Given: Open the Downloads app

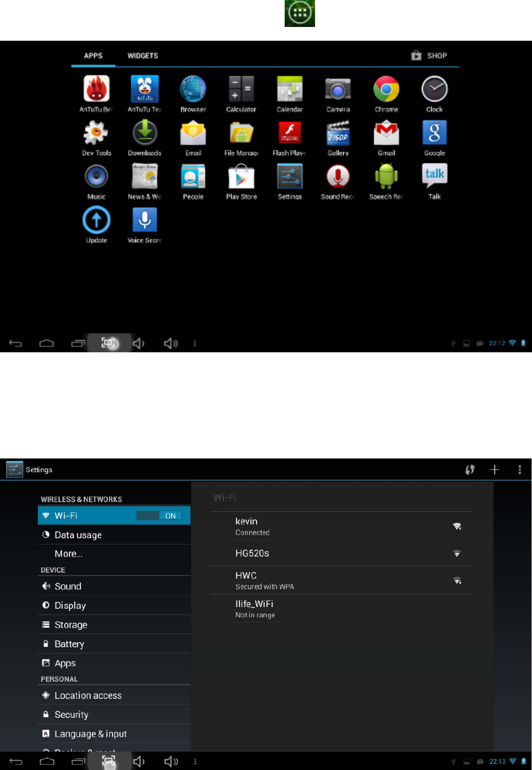Looking at the screenshot, I should coord(145,137).
